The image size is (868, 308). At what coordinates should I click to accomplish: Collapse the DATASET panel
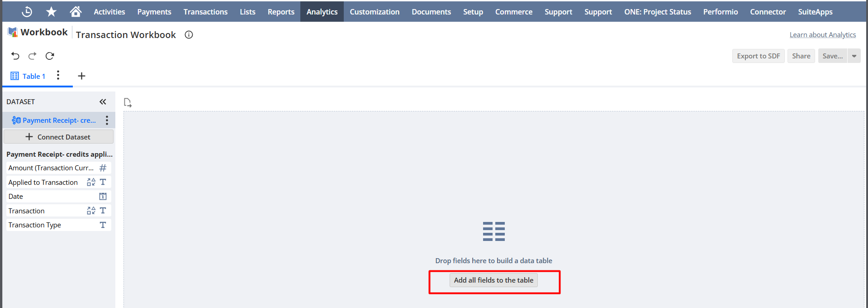103,102
